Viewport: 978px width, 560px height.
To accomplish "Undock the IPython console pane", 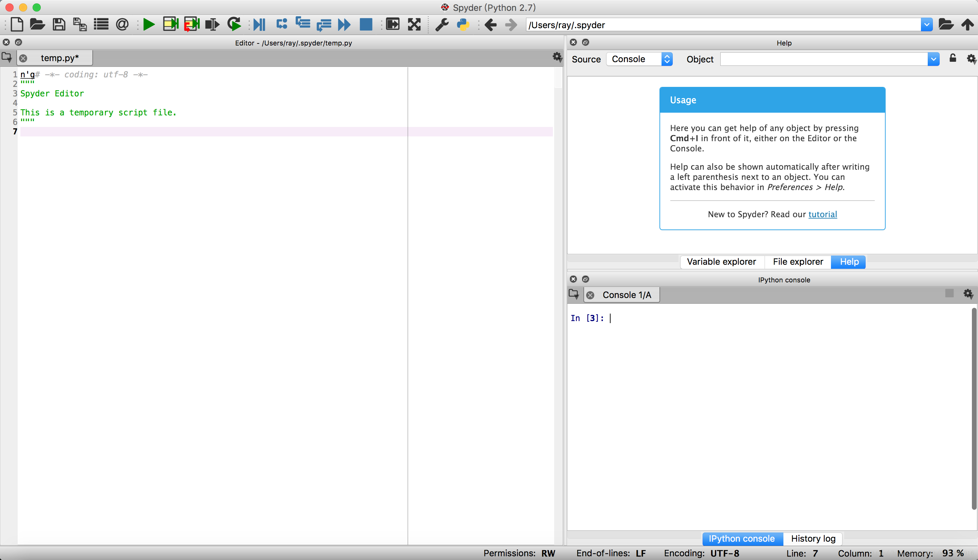I will click(x=585, y=279).
